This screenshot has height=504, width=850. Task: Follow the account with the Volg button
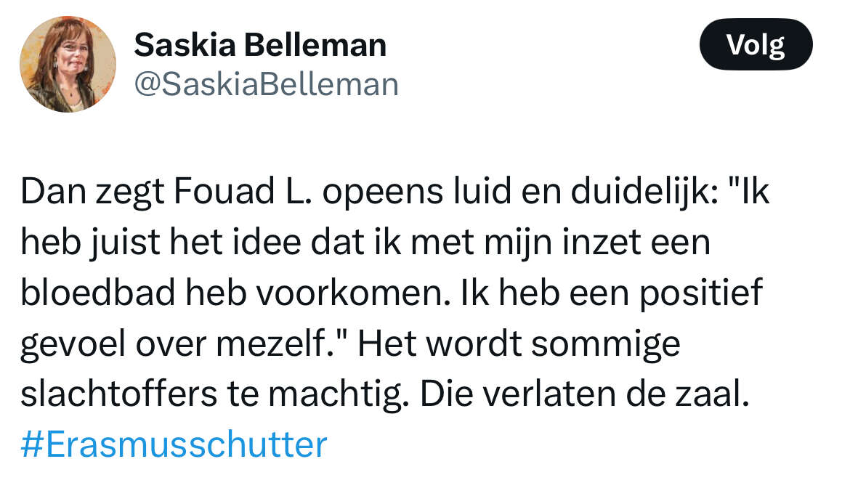point(756,44)
